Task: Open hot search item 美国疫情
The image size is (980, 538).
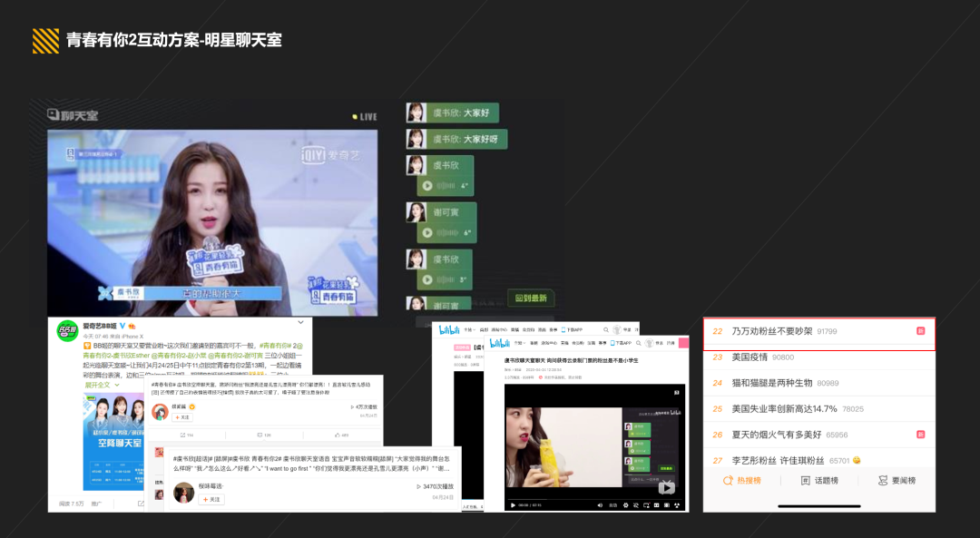Action: [819, 357]
